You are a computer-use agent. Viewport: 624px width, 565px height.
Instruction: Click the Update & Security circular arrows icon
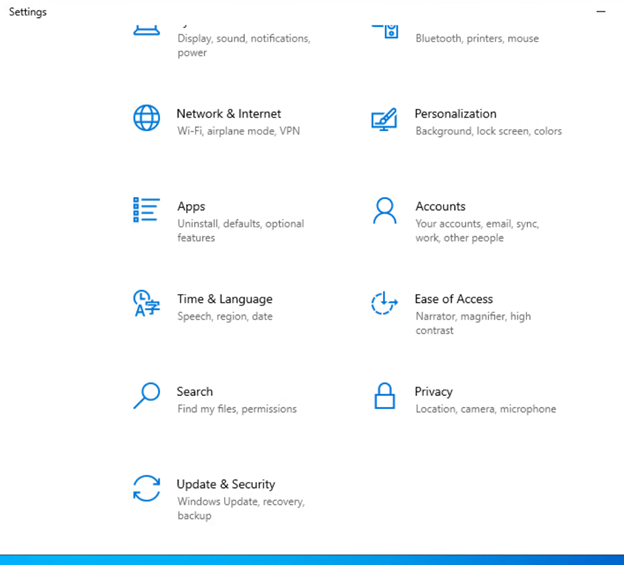146,489
